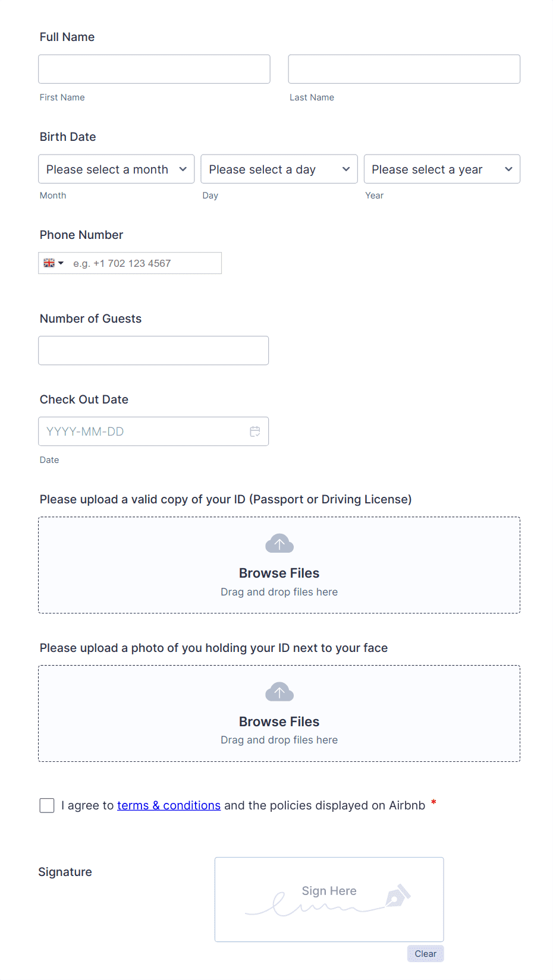This screenshot has width=553, height=980.
Task: Click the calendar icon in Check Out Date
Action: (x=255, y=431)
